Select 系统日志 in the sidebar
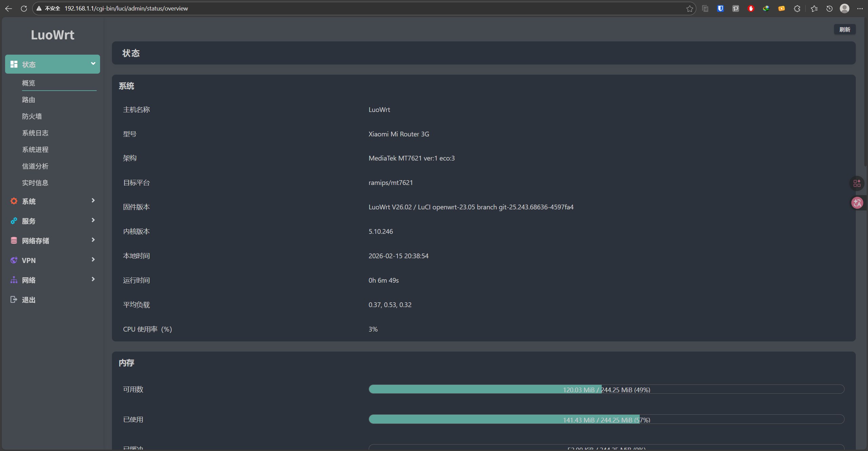The height and width of the screenshot is (451, 868). pos(35,133)
